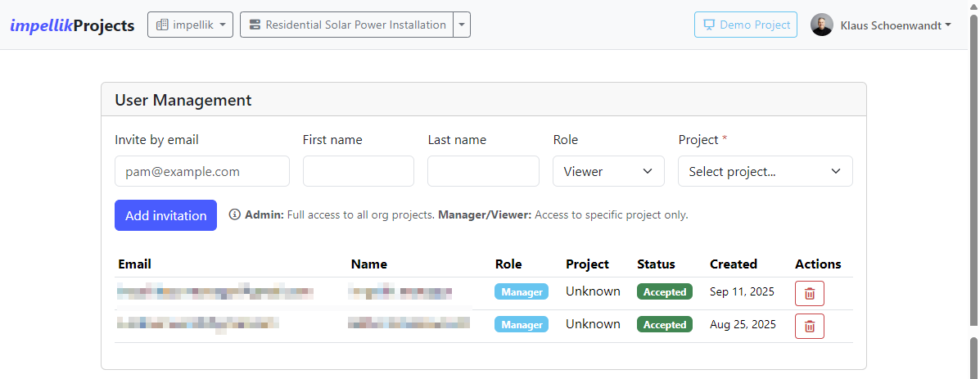Image resolution: width=980 pixels, height=379 pixels.
Task: Click the User Management heading
Action: 183,100
